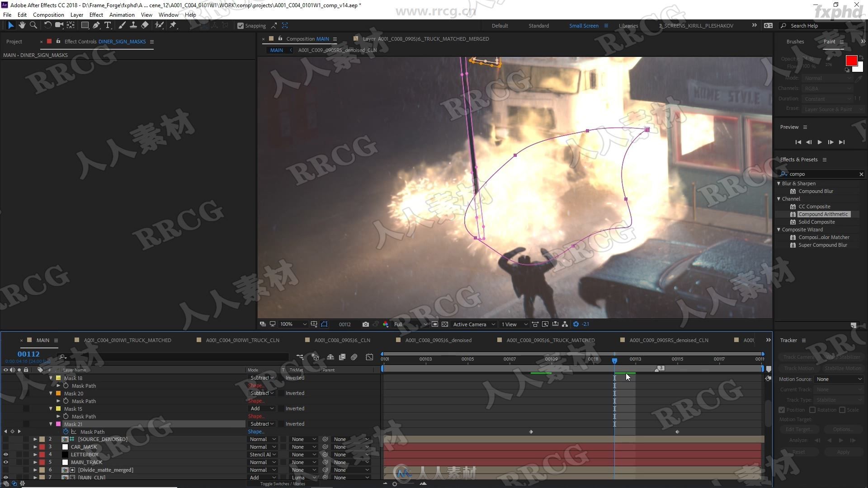Click the Snapping toggle icon
This screenshot has width=868, height=488.
pos(240,25)
